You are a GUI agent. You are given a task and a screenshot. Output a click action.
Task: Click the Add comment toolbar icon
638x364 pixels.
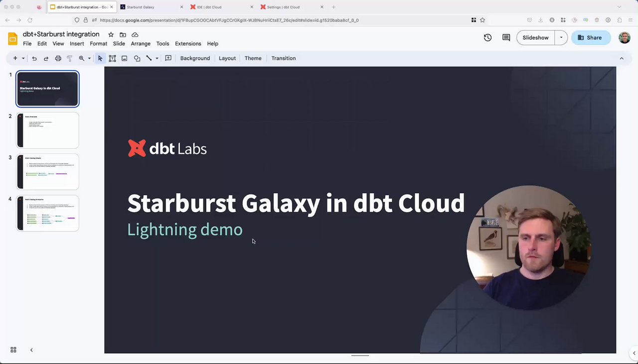point(168,58)
